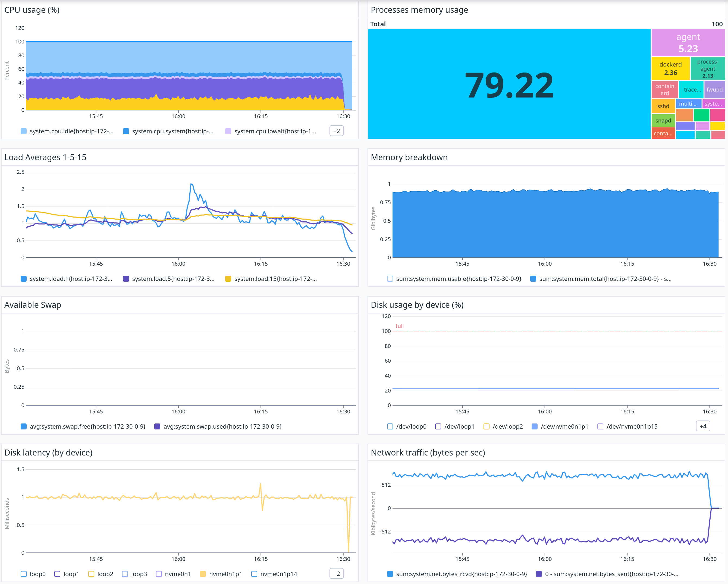Toggle nvme0n1p1 legend swatch in Disk latency
Image resolution: width=728 pixels, height=584 pixels.
point(203,574)
